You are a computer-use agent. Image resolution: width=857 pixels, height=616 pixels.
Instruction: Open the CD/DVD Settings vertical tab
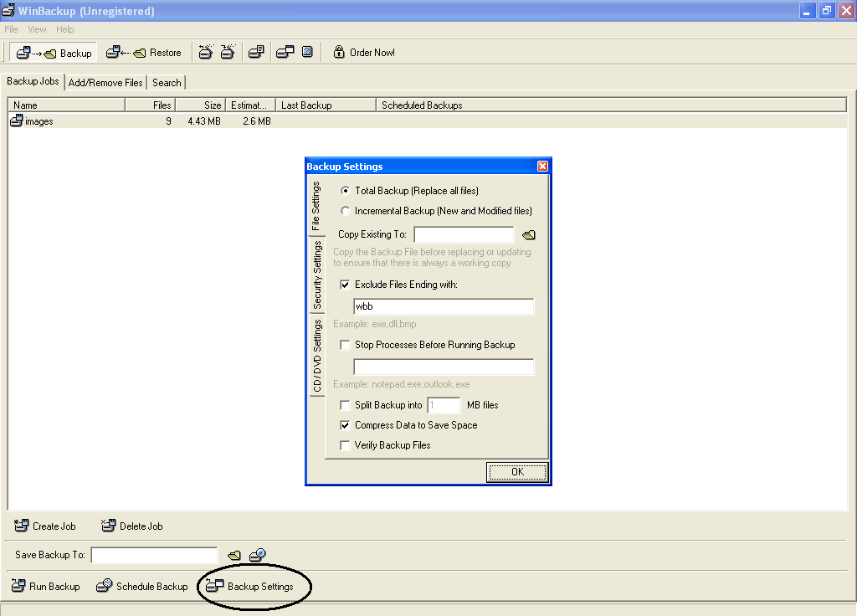pyautogui.click(x=317, y=355)
